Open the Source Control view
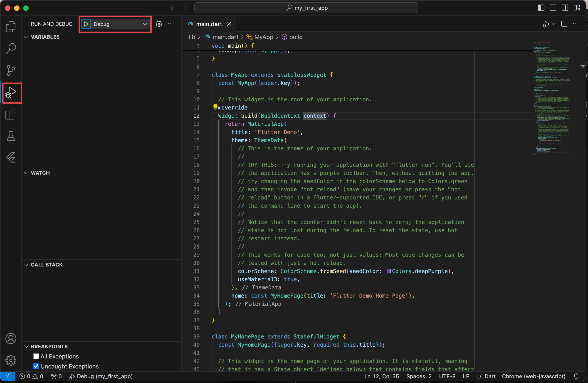The width and height of the screenshot is (588, 383). pyautogui.click(x=11, y=70)
